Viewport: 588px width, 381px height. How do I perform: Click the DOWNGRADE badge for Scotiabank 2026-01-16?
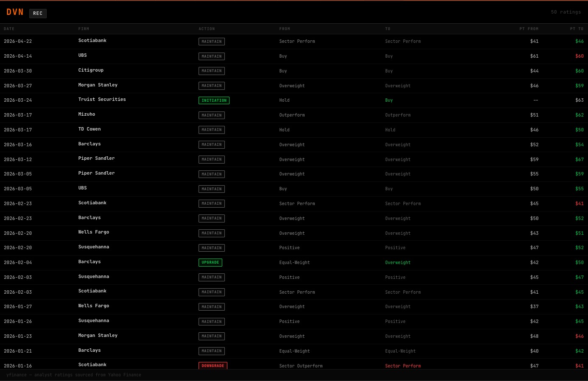213,366
